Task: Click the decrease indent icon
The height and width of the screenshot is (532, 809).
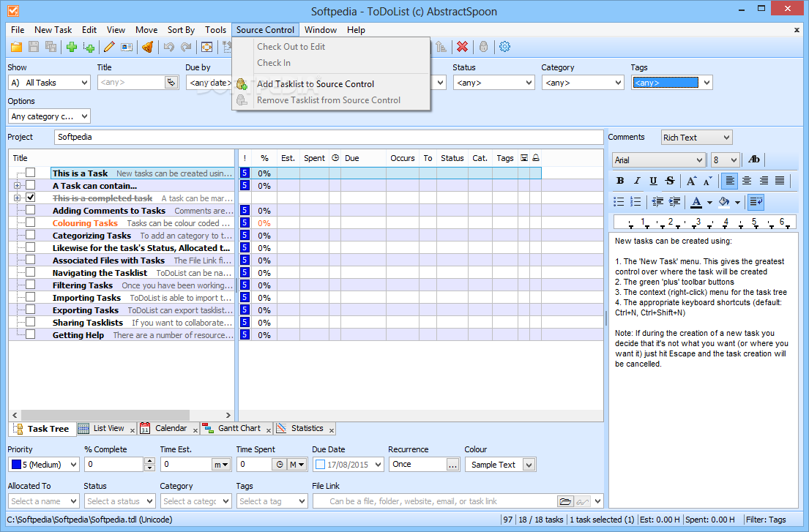Action: (x=657, y=201)
